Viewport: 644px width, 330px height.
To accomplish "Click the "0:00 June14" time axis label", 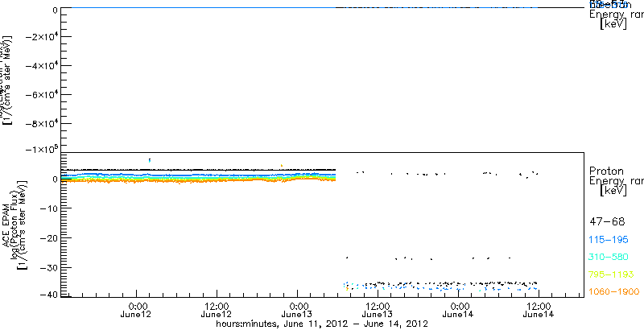I will tap(458, 311).
